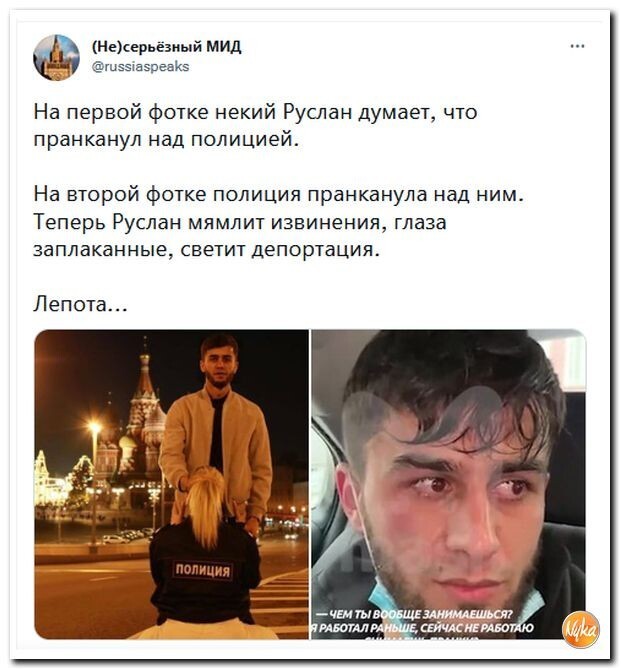The height and width of the screenshot is (670, 621).
Task: Click the white car in the photo background
Action: point(115,539)
